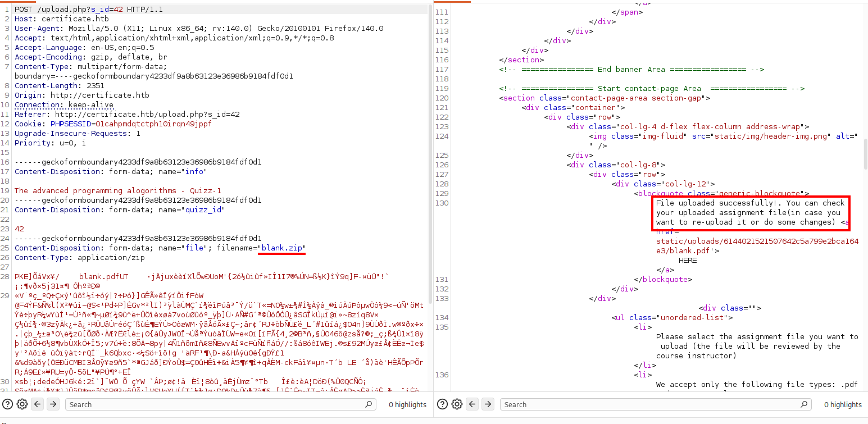Image resolution: width=868 pixels, height=424 pixels.
Task: Click line number 25 in request gutter
Action: (6, 248)
